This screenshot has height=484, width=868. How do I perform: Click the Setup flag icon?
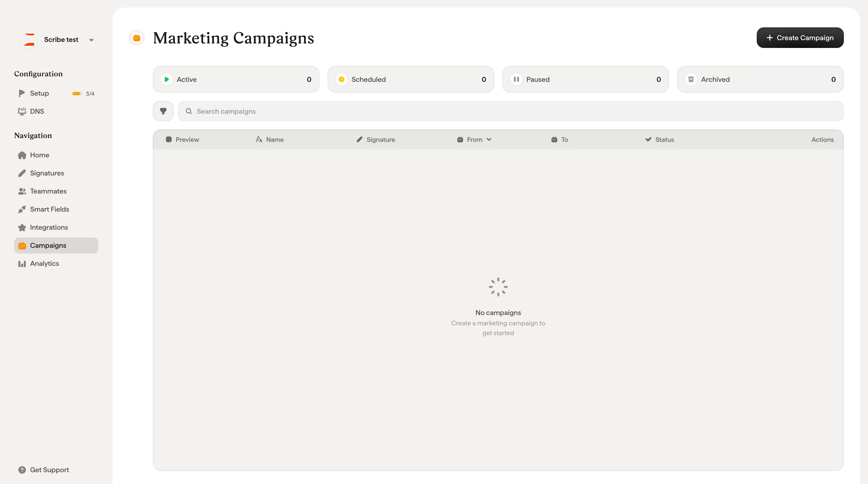point(22,93)
